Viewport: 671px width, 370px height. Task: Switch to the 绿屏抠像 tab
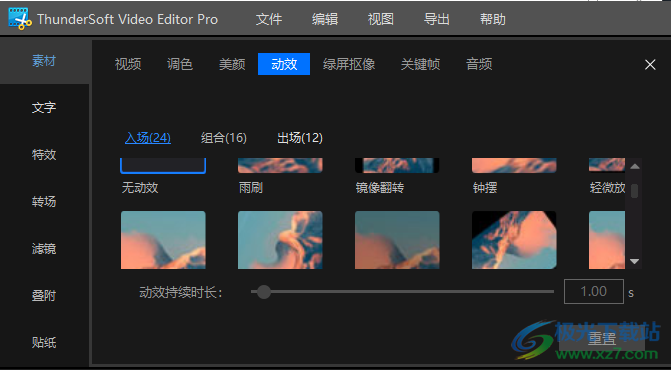tap(349, 64)
